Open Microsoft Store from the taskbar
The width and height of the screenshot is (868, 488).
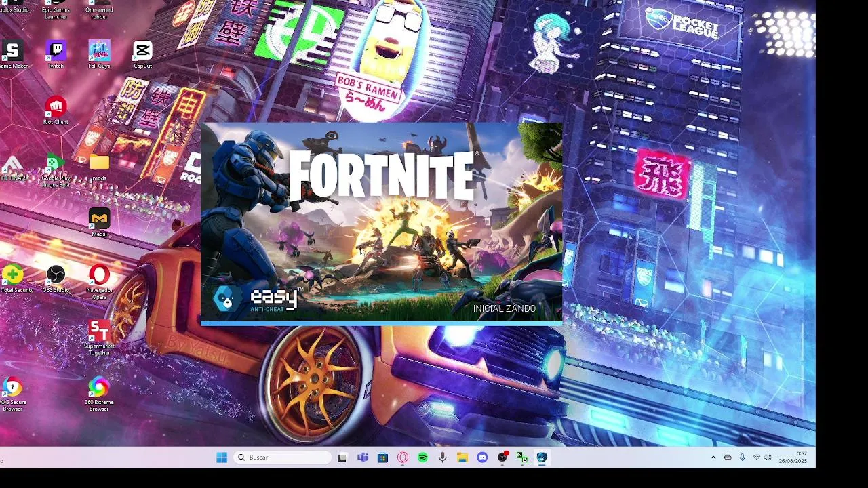pos(382,457)
